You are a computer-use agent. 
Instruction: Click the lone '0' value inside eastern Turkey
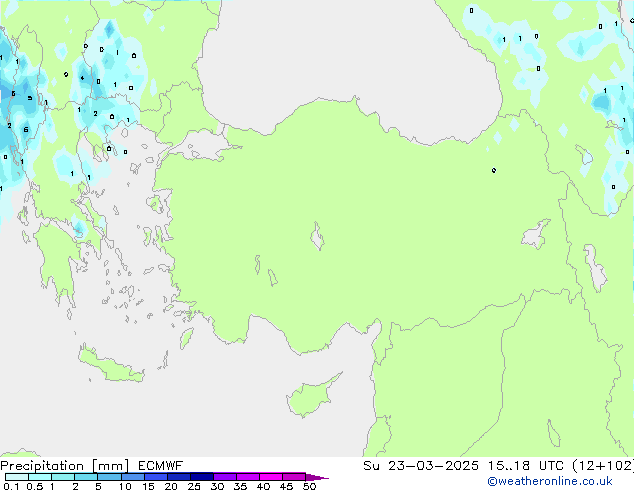point(494,170)
